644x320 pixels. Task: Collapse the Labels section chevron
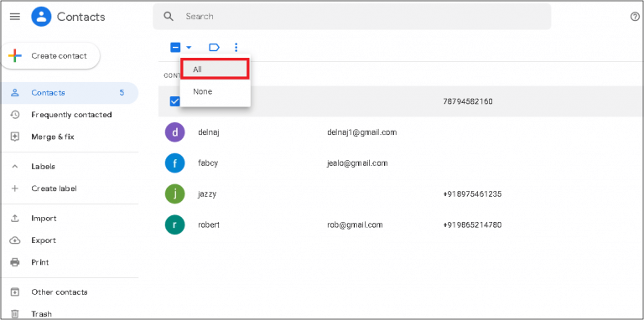(x=15, y=167)
